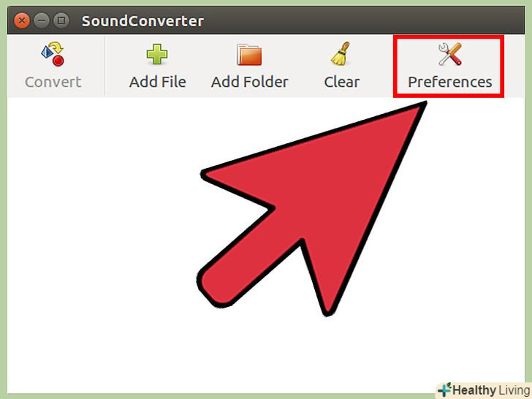Minimize the SoundConverter window

pyautogui.click(x=42, y=20)
